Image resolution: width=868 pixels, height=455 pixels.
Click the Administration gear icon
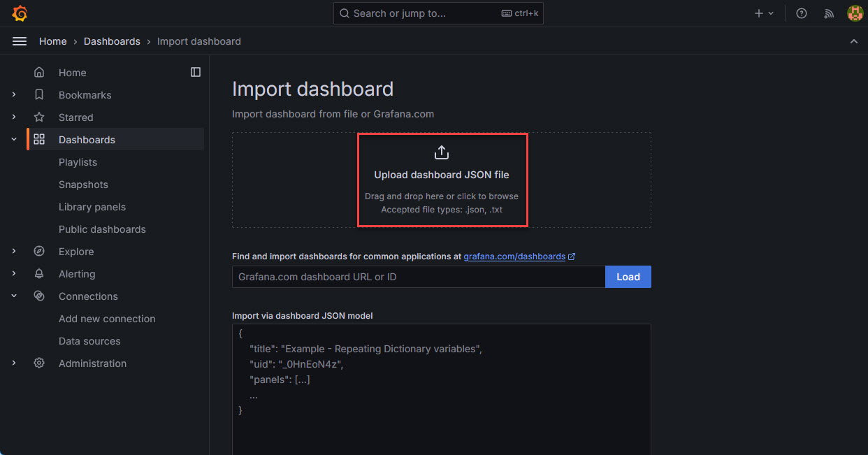(39, 363)
